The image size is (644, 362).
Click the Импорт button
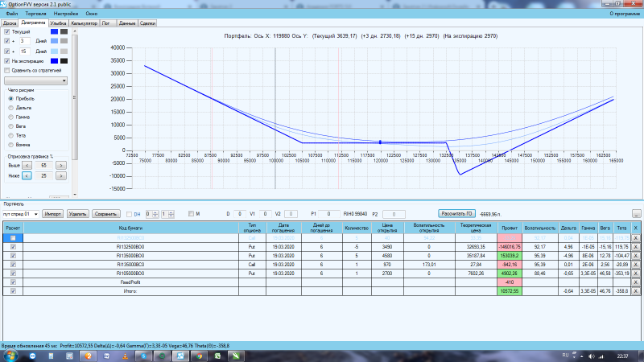52,214
